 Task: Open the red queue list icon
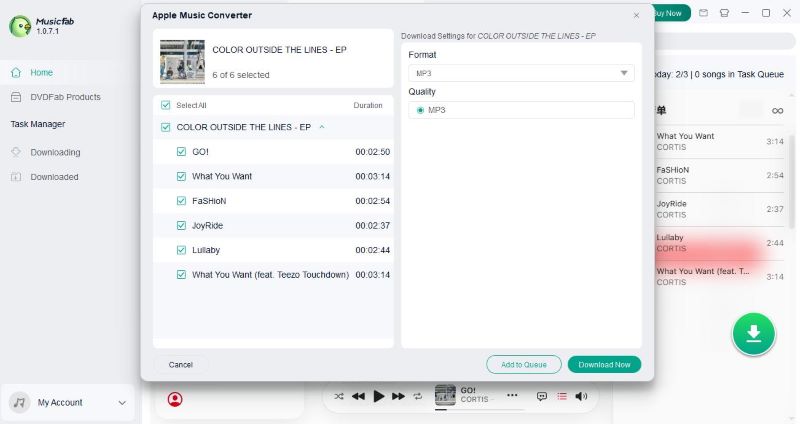click(x=562, y=396)
